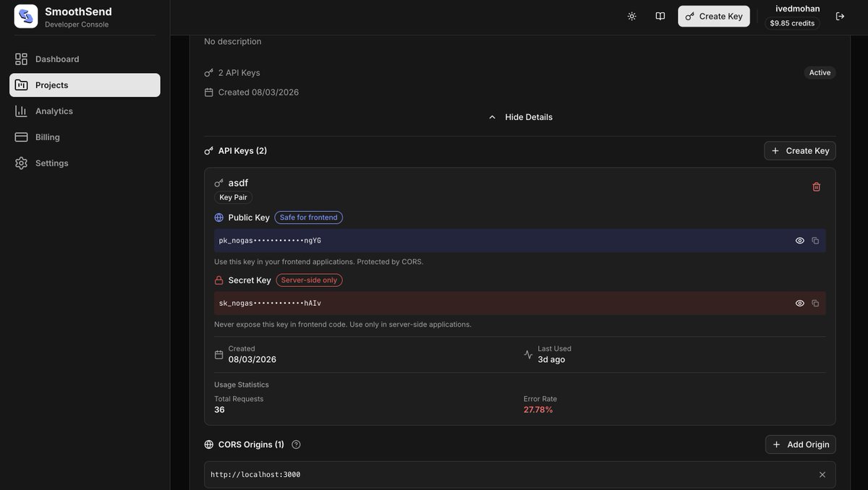Click the globe icon beside Public Key
868x490 pixels.
[219, 218]
